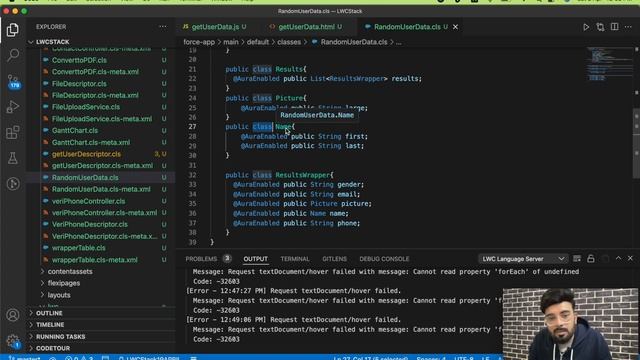Open FileUploadService.cls file
The width and height of the screenshot is (640, 360).
point(86,107)
